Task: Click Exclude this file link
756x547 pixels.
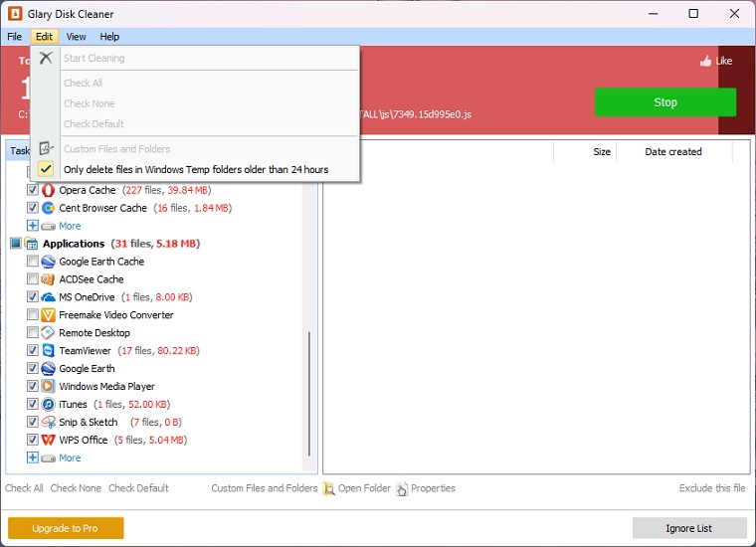Action: pyautogui.click(x=712, y=488)
